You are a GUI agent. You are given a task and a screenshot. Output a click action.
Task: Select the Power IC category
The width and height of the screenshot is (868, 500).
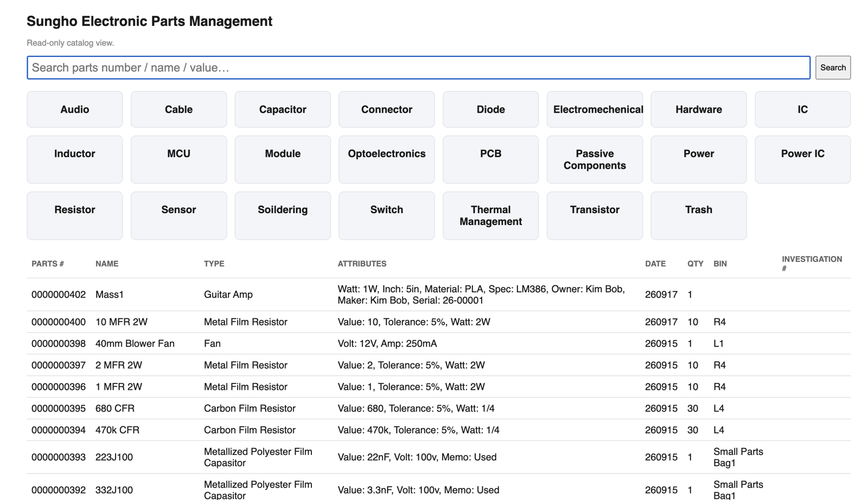[x=802, y=159]
